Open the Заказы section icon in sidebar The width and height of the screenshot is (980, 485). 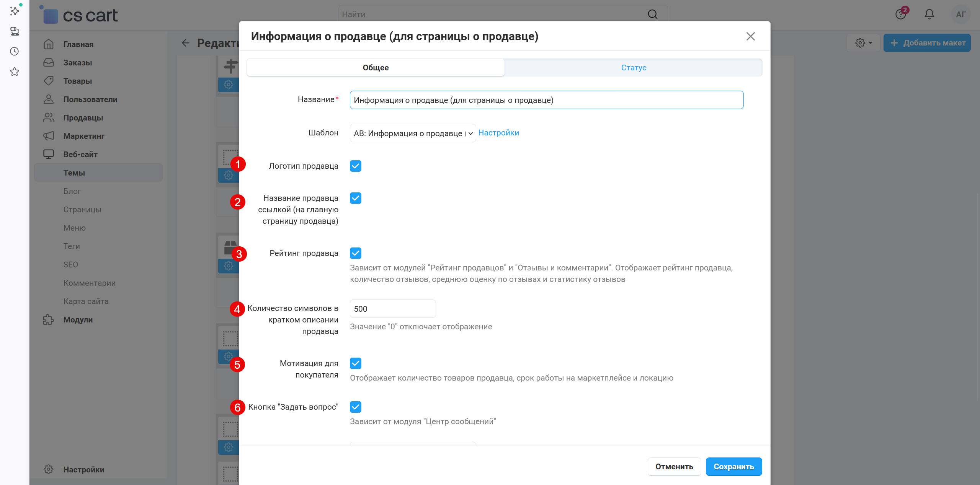[49, 62]
